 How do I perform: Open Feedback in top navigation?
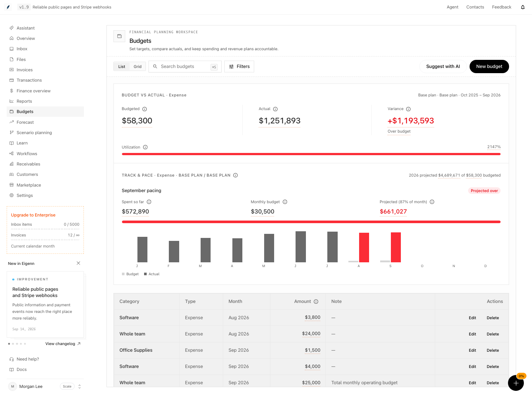[502, 7]
